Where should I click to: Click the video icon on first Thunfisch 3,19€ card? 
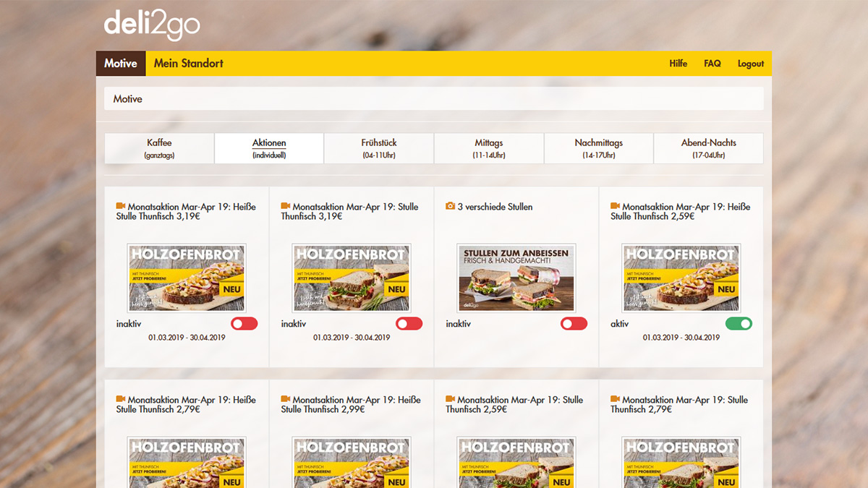click(120, 206)
